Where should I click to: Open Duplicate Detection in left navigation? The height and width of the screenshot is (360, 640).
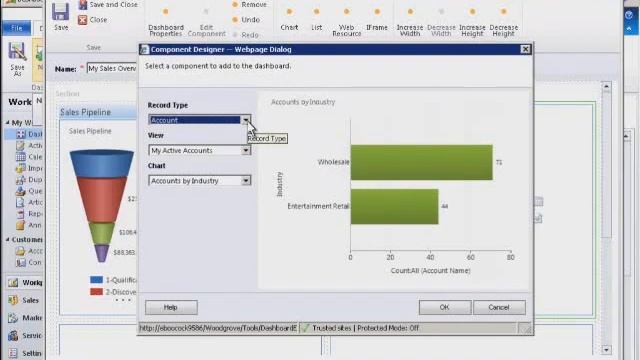[x=29, y=180]
